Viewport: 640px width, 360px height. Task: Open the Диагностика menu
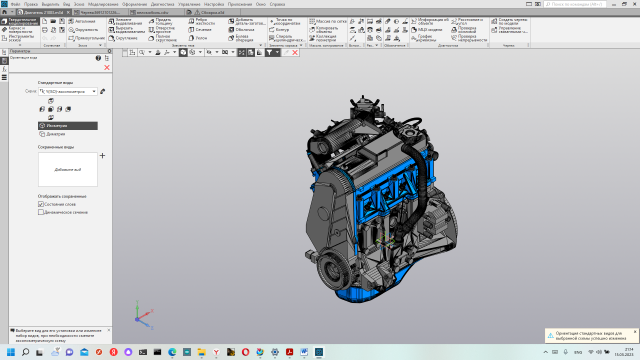(x=162, y=4)
